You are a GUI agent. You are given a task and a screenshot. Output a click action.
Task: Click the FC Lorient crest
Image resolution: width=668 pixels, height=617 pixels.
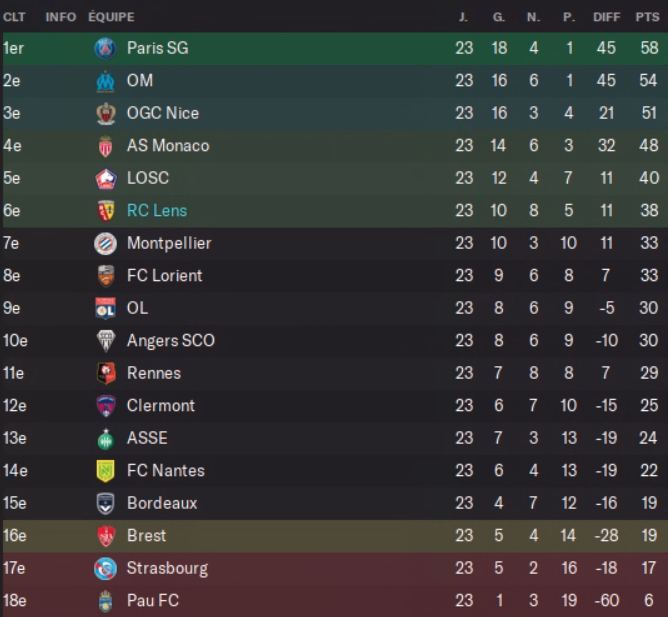105,276
